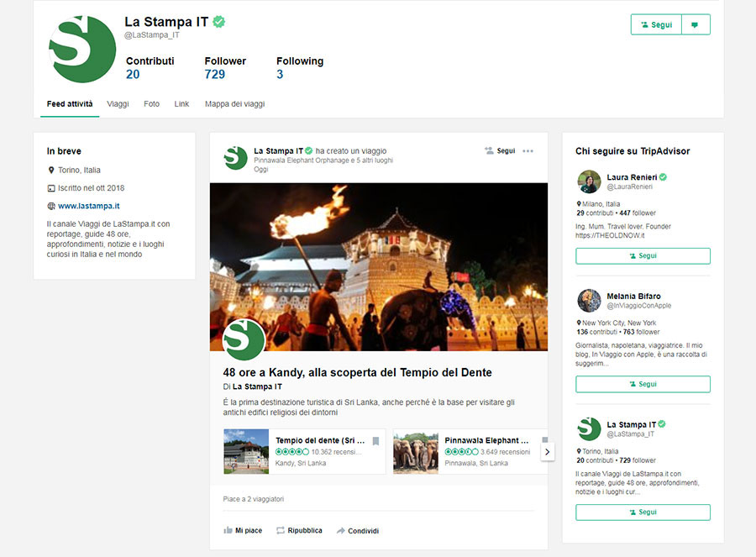Open trip title 48 ore a Kandy

[x=357, y=372]
